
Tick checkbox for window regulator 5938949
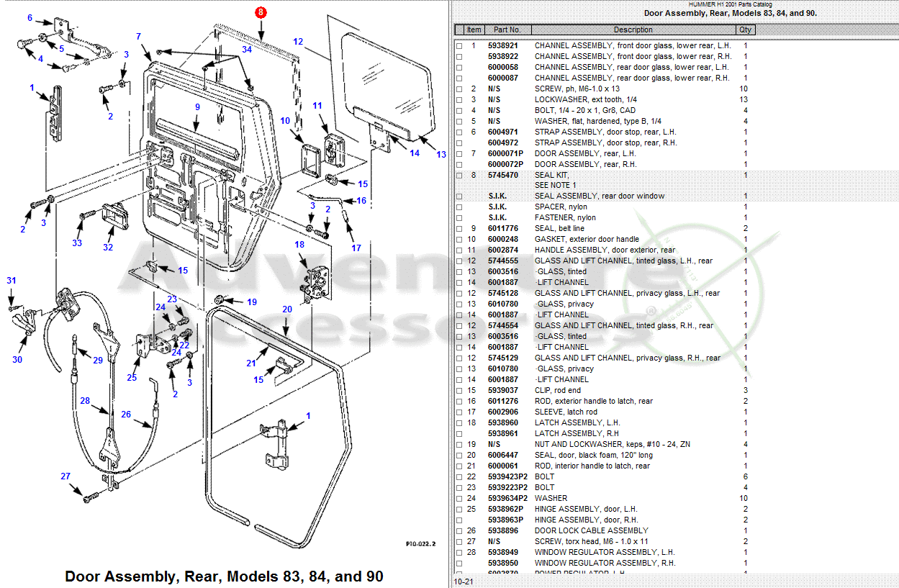(458, 553)
